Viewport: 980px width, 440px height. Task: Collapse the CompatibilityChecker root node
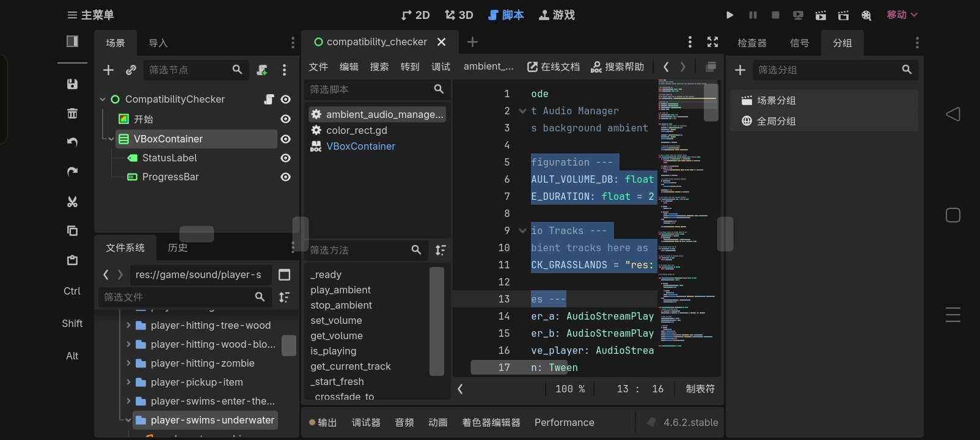click(x=103, y=99)
